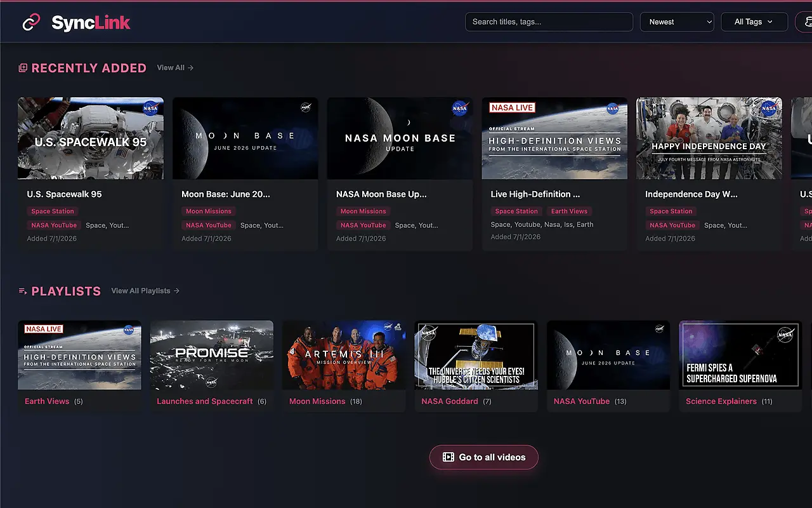This screenshot has height=508, width=812.
Task: Open the NASA Moon Base Update thumbnail
Action: pyautogui.click(x=400, y=138)
